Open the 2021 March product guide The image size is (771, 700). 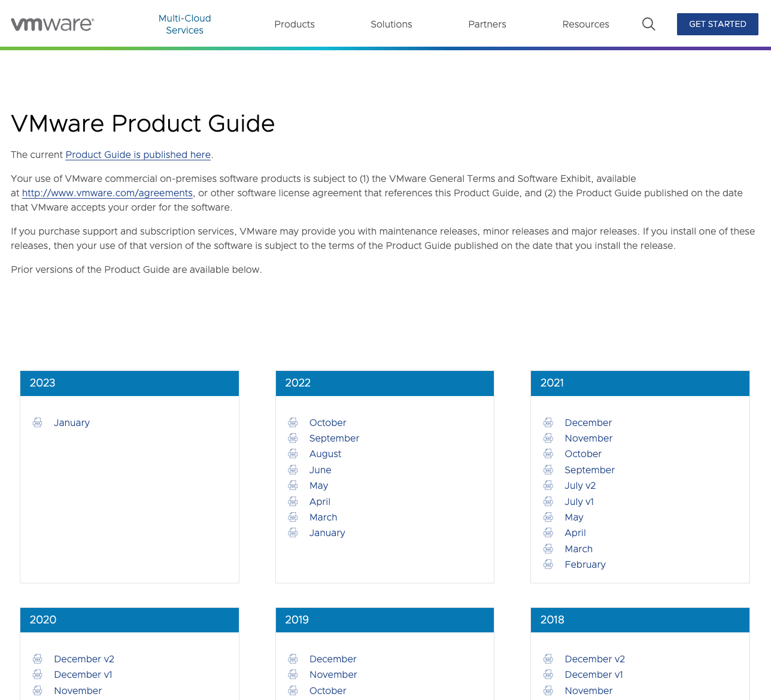click(578, 549)
